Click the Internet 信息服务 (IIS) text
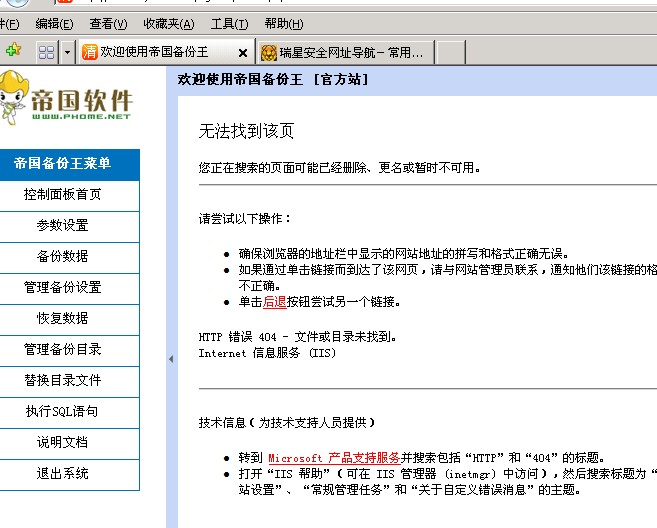657x528 pixels. point(267,353)
